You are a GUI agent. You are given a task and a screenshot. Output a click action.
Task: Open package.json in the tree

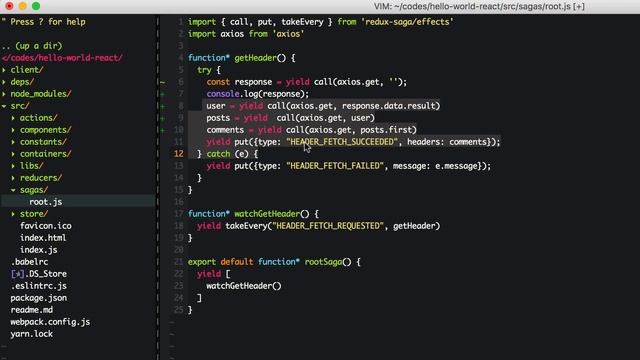pos(39,298)
